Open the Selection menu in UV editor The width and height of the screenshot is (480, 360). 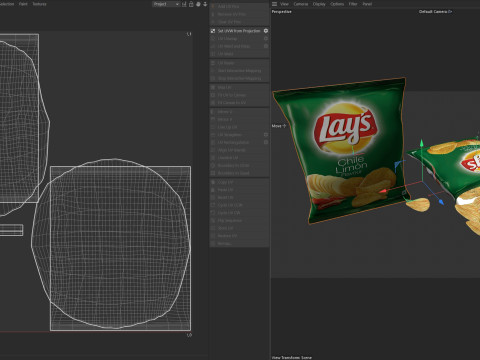[7, 4]
